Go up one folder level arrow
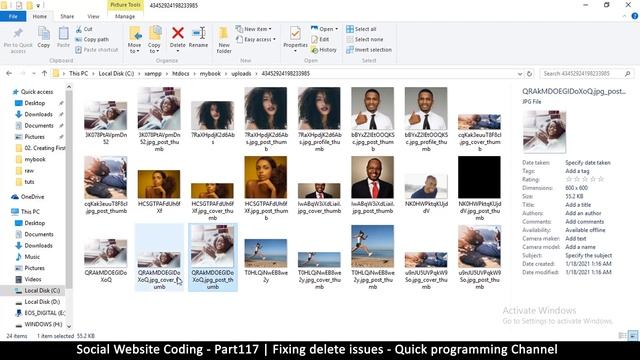Viewport: 640px width, 360px height. 44,73
